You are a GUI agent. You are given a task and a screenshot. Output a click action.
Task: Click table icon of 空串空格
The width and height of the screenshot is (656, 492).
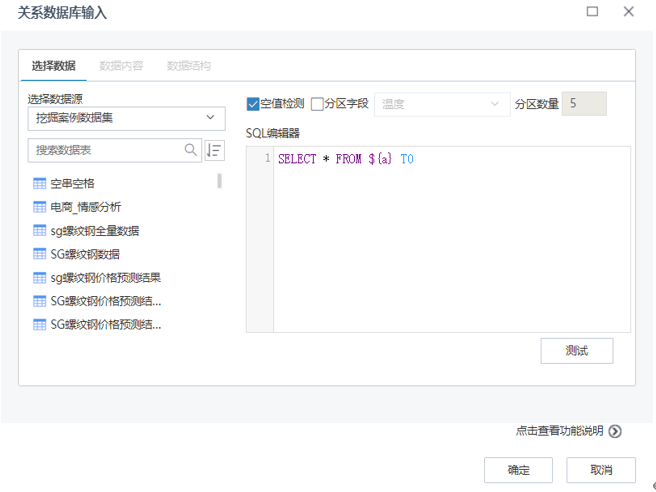[x=40, y=183]
